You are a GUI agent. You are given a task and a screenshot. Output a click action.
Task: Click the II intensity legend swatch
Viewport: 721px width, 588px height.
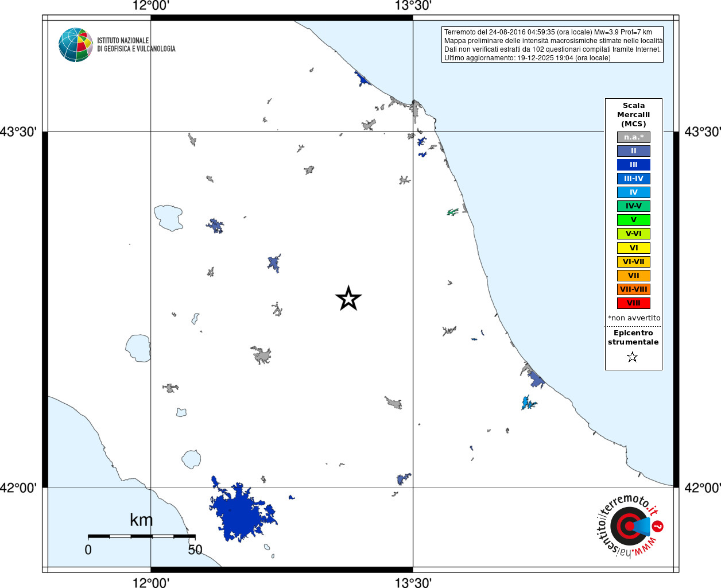pos(634,151)
